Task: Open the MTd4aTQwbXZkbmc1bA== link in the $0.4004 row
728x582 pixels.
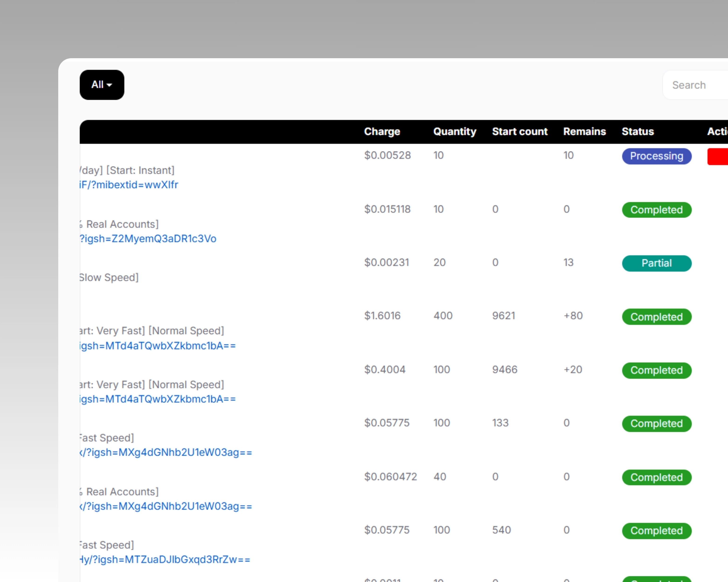Action: 158,399
